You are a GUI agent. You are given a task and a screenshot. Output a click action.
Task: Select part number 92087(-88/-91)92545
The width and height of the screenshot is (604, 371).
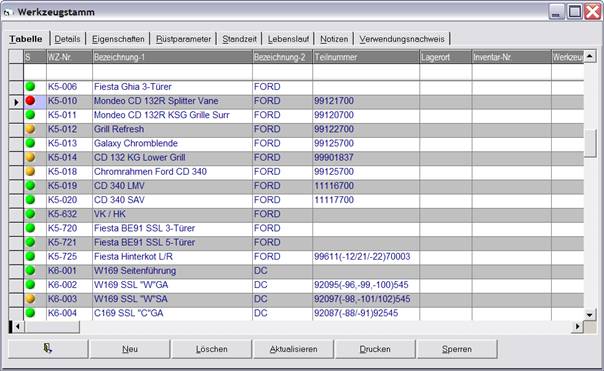coord(366,313)
